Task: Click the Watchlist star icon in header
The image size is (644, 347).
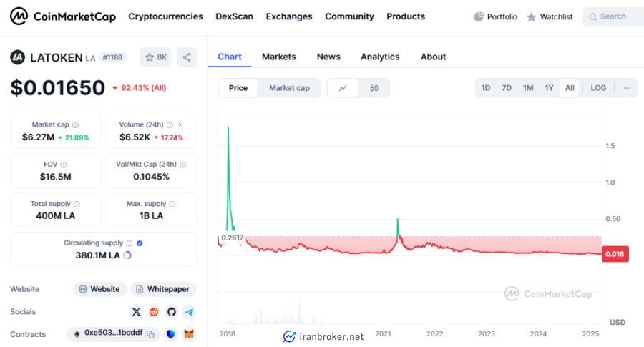Action: click(531, 17)
